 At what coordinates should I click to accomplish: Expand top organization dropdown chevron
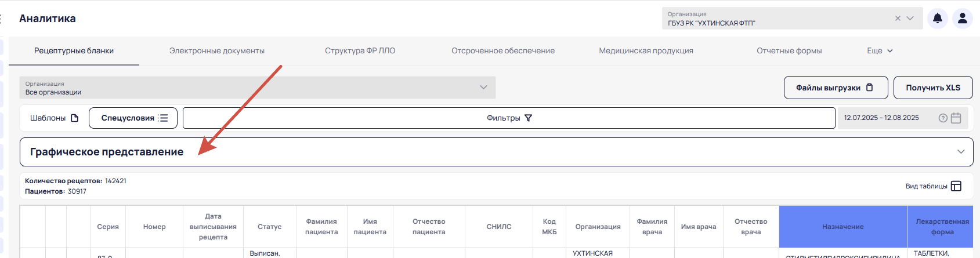[x=910, y=19]
